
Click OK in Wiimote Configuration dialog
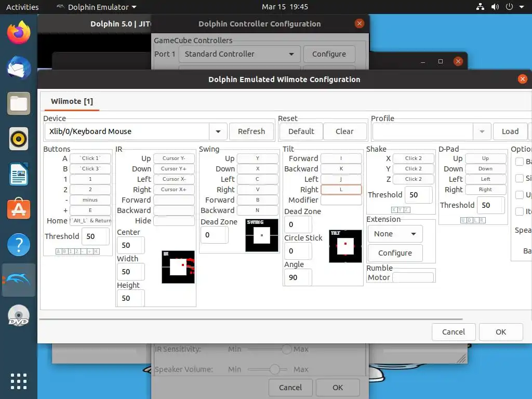click(x=501, y=332)
